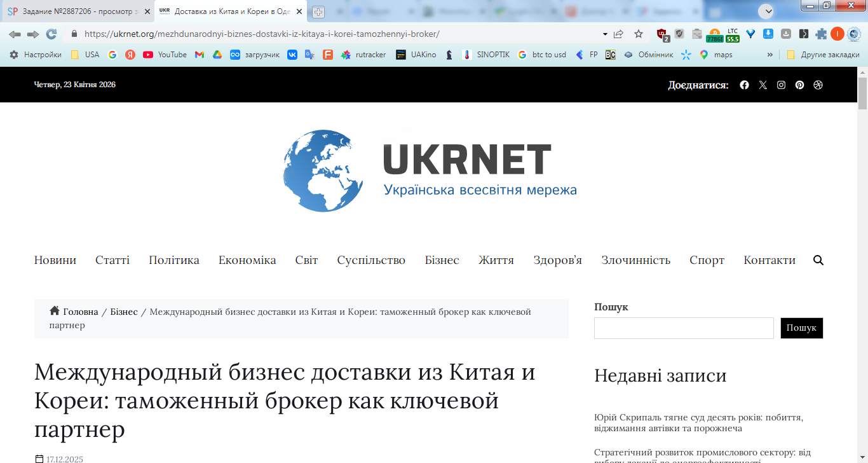The height and width of the screenshot is (463, 868).
Task: Open the Спорт menu item
Action: click(x=707, y=260)
